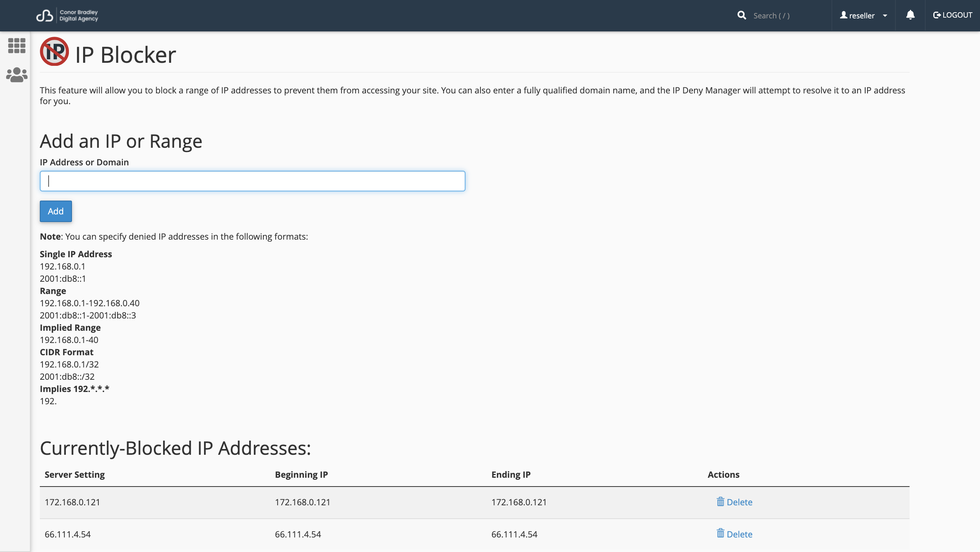Expand the reseller account dropdown arrow
Image resolution: width=980 pixels, height=552 pixels.
point(885,16)
